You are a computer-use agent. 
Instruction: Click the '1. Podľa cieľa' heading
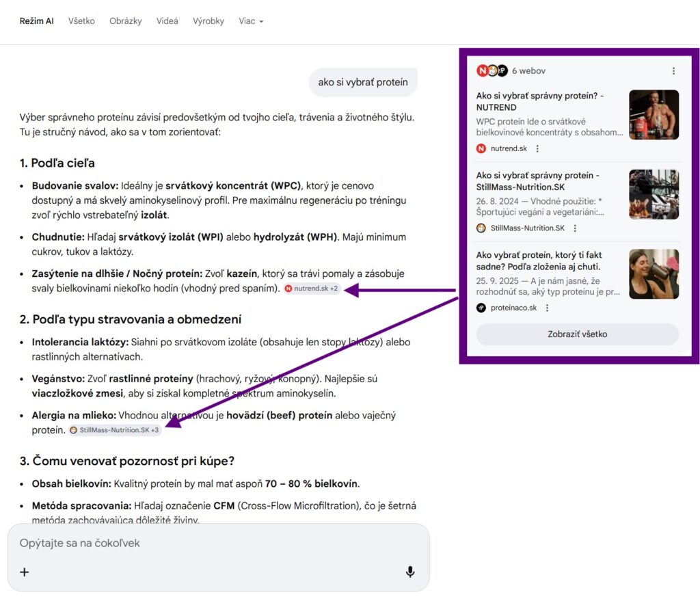pyautogui.click(x=57, y=163)
